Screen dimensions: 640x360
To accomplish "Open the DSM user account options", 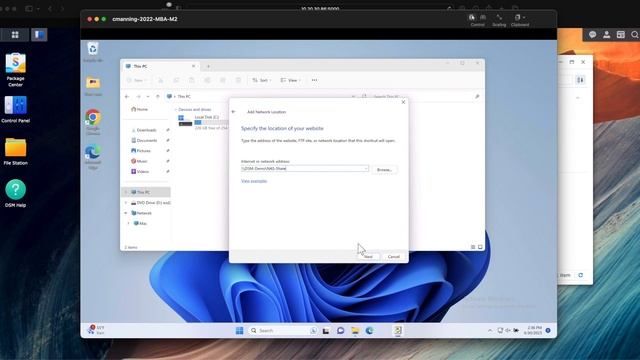I will click(x=607, y=35).
